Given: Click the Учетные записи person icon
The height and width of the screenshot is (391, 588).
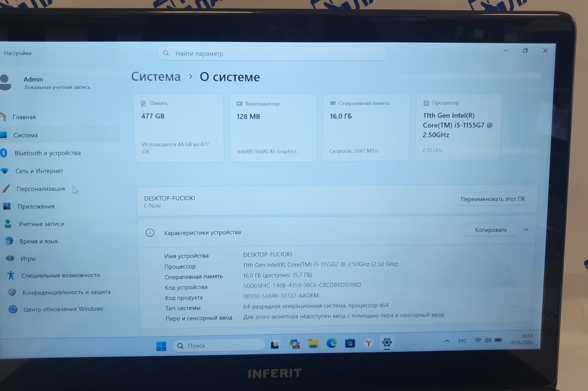Looking at the screenshot, I should (x=8, y=224).
